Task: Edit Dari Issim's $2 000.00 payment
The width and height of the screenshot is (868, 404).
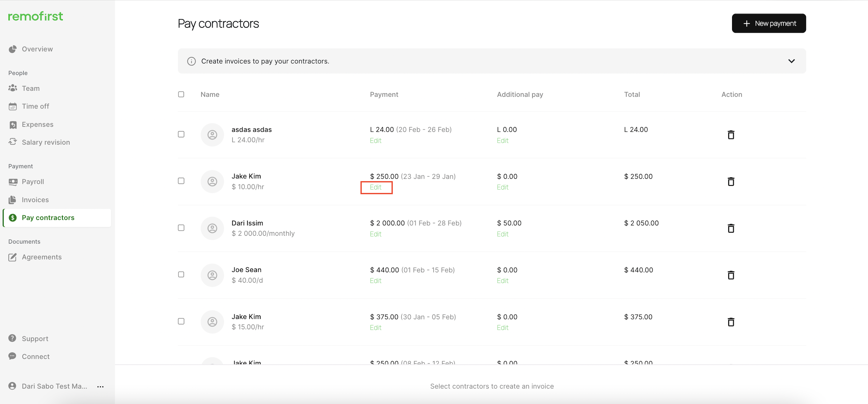Action: (x=376, y=234)
